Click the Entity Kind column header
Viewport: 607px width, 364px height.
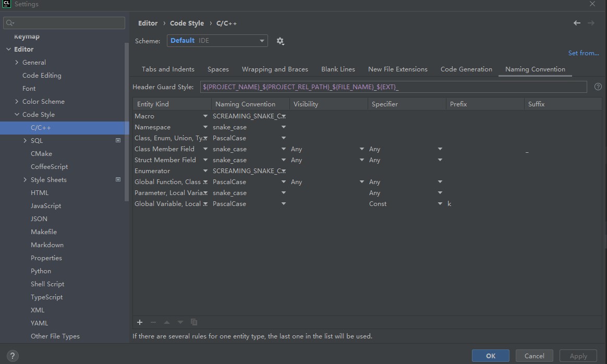coord(172,104)
